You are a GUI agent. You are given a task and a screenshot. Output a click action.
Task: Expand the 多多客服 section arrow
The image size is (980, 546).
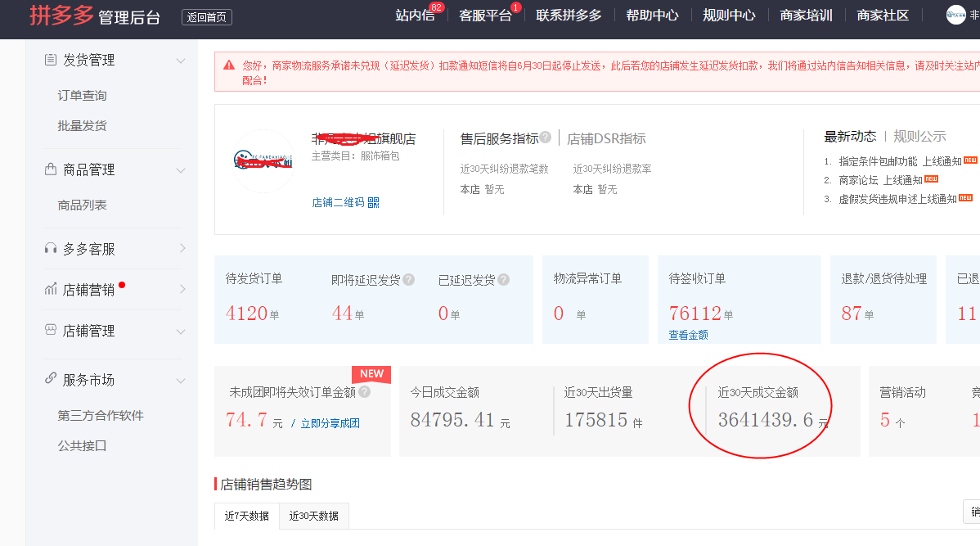182,248
